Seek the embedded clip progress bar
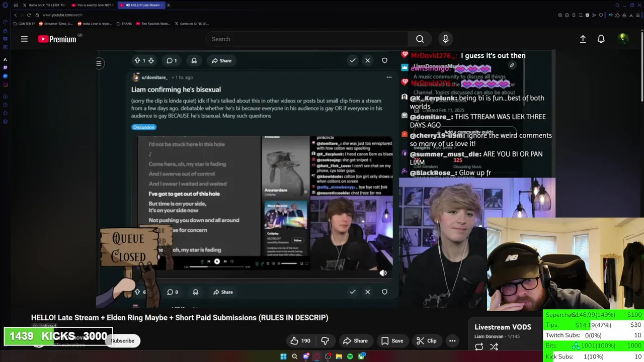 click(216, 266)
